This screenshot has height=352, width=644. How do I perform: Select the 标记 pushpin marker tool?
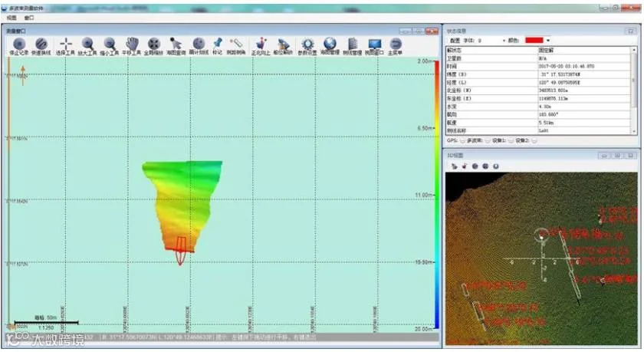pyautogui.click(x=217, y=44)
